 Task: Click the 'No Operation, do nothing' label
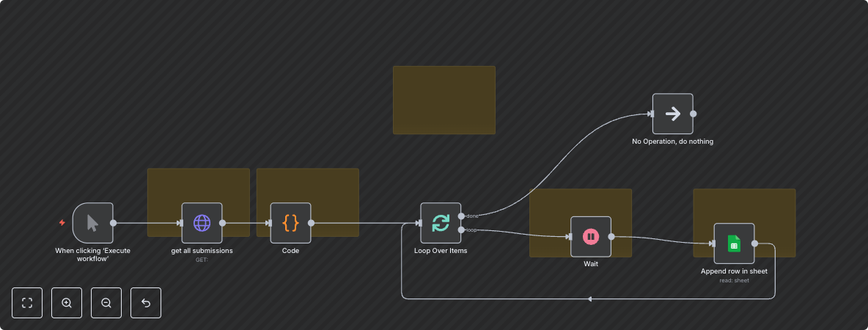[672, 142]
